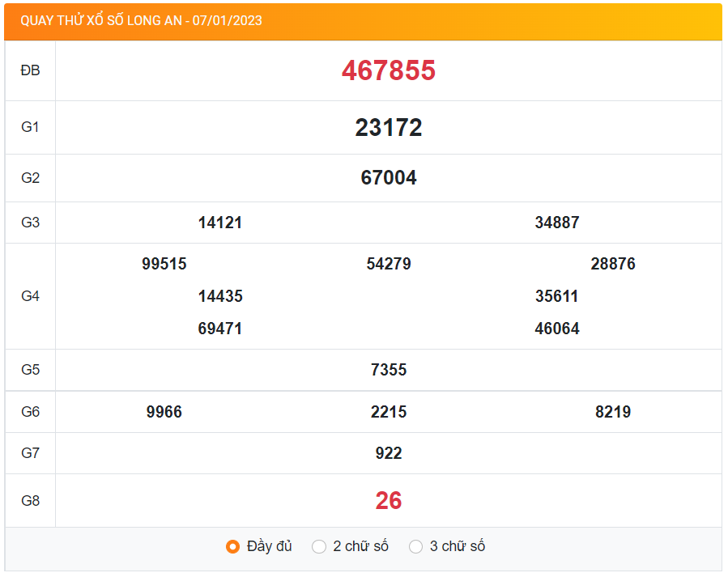Screen dimensions: 728x577
Task: Click the G1 prize number 23172
Action: [389, 128]
